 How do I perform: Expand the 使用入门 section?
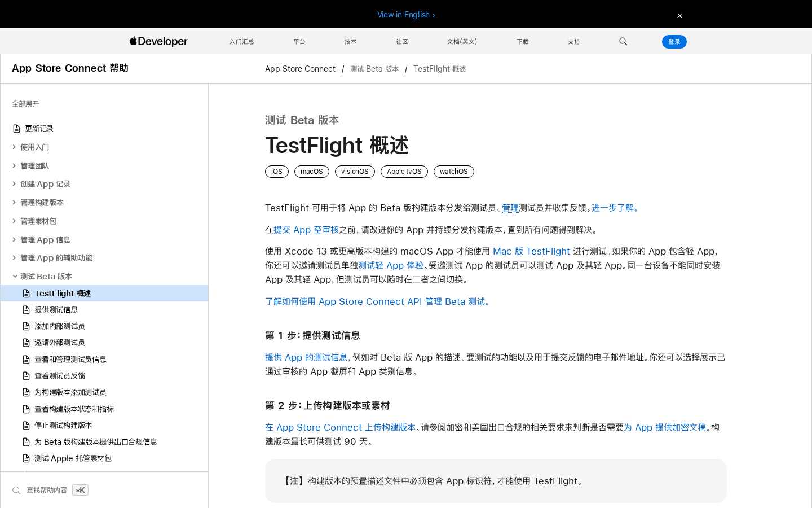15,147
